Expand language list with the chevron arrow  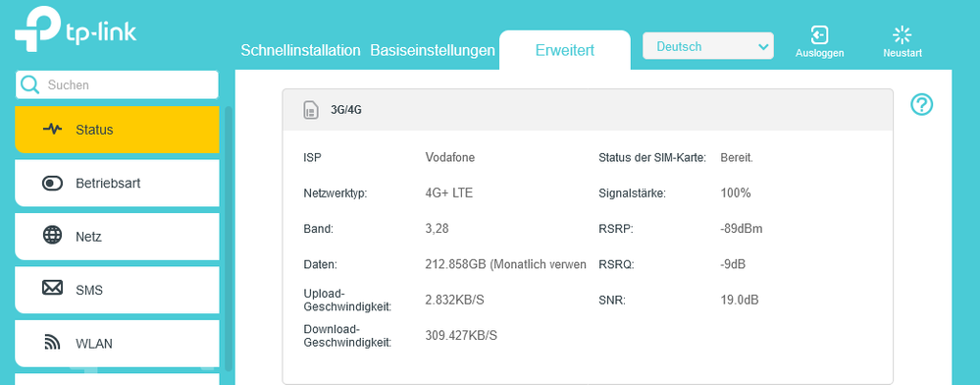pyautogui.click(x=762, y=47)
